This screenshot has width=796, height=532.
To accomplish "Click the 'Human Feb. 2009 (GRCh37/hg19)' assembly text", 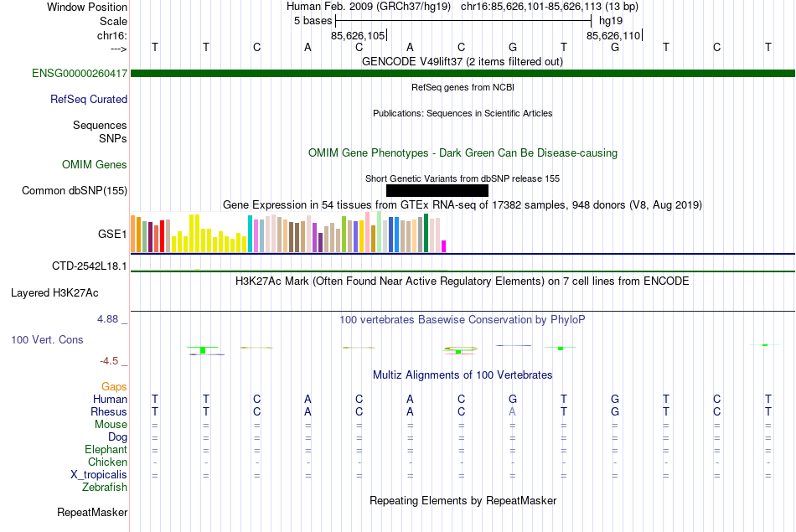I will point(369,7).
